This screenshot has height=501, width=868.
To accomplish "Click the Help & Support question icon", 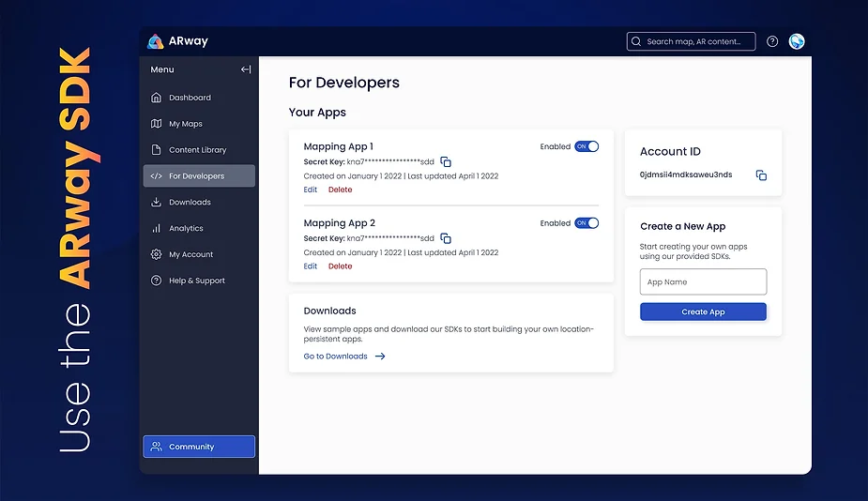I will pos(156,281).
